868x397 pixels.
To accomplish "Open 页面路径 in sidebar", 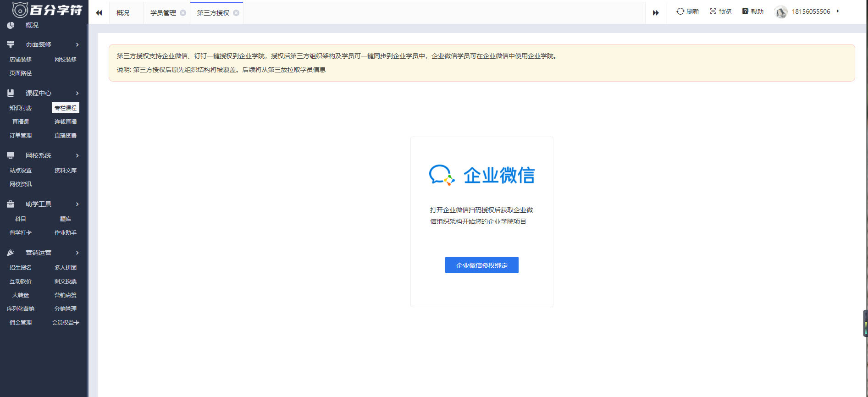I will click(x=21, y=73).
